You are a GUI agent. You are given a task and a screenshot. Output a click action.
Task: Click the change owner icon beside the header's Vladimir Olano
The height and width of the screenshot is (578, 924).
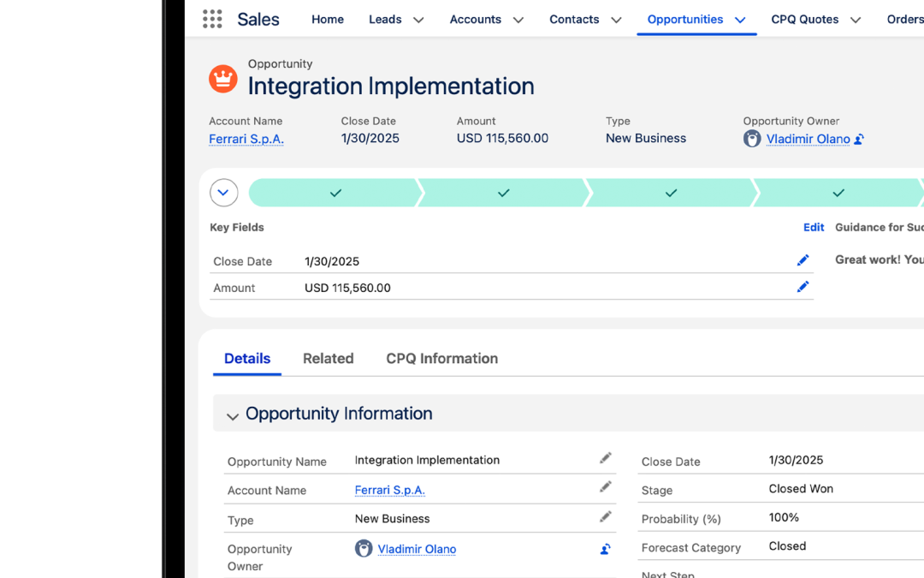tap(859, 139)
